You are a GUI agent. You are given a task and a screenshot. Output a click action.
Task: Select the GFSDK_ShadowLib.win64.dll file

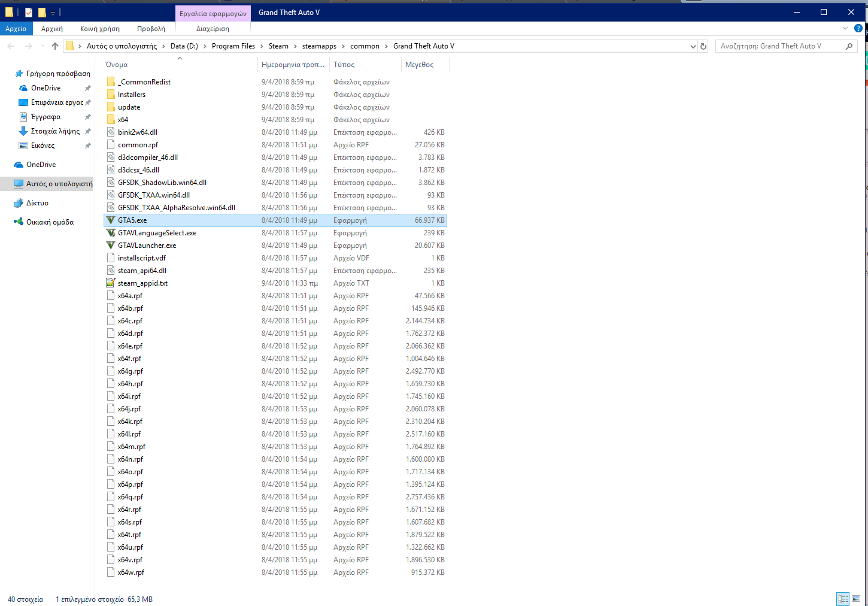click(275, 183)
